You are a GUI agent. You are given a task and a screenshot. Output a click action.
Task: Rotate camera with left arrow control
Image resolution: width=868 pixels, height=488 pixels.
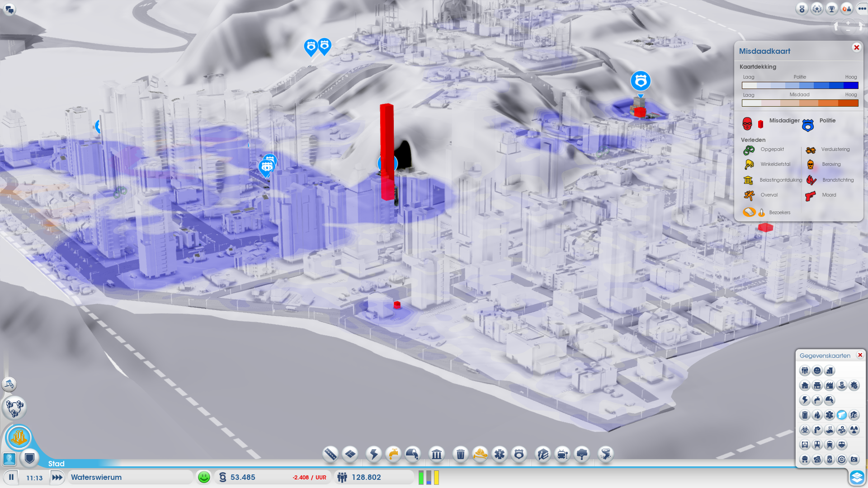coord(836,27)
